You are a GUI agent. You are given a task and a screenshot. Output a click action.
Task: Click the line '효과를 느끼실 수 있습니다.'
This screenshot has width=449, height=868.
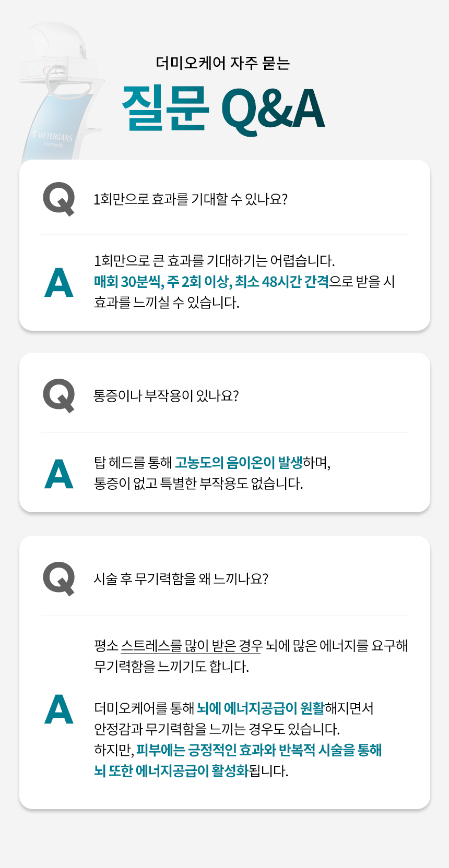pyautogui.click(x=167, y=303)
